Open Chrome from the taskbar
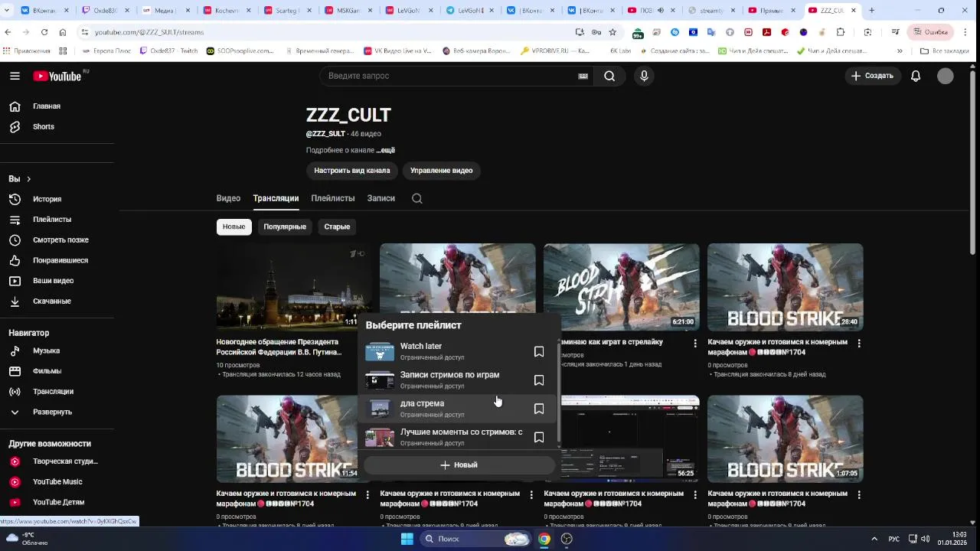This screenshot has height=551, width=980. [544, 539]
